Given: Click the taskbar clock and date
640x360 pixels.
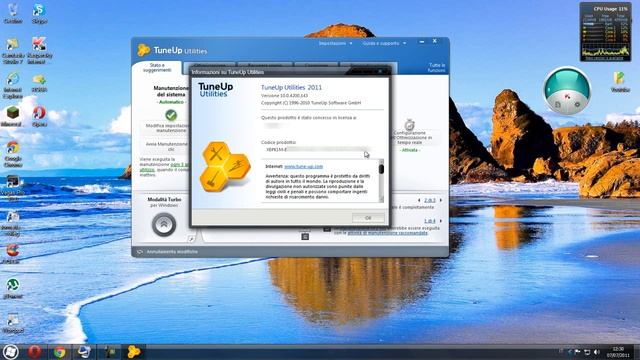Looking at the screenshot, I should click(x=618, y=352).
